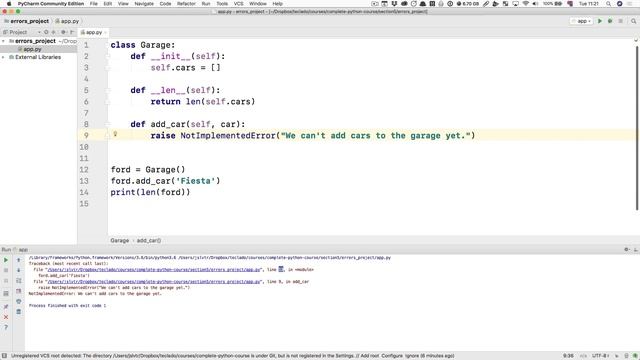640x360 pixels.
Task: Click Garage in the editor breadcrumb
Action: tap(120, 240)
